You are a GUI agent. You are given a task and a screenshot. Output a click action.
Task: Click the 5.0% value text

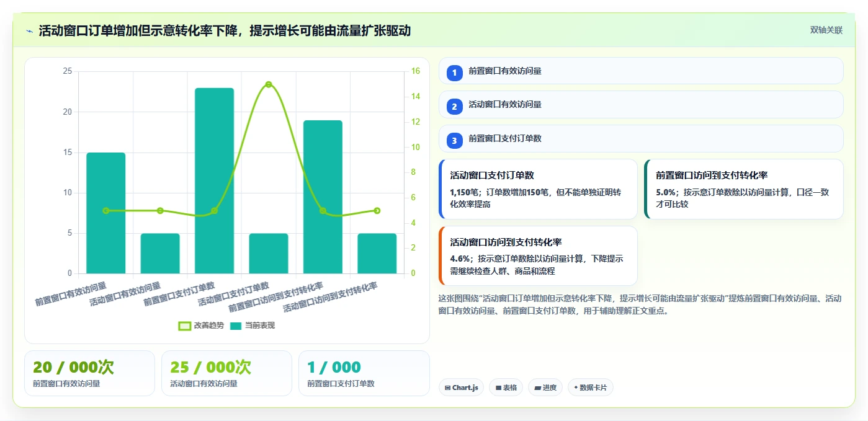[666, 192]
